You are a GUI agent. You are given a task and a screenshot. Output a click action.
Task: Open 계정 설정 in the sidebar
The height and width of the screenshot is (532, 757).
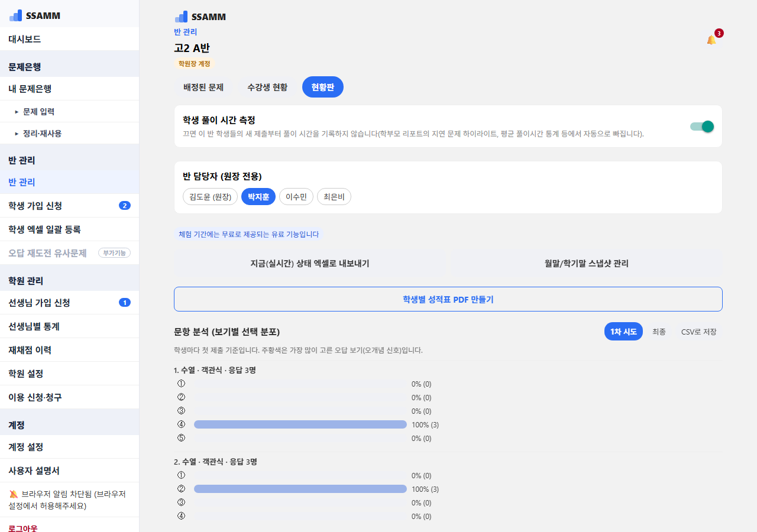tap(70, 447)
